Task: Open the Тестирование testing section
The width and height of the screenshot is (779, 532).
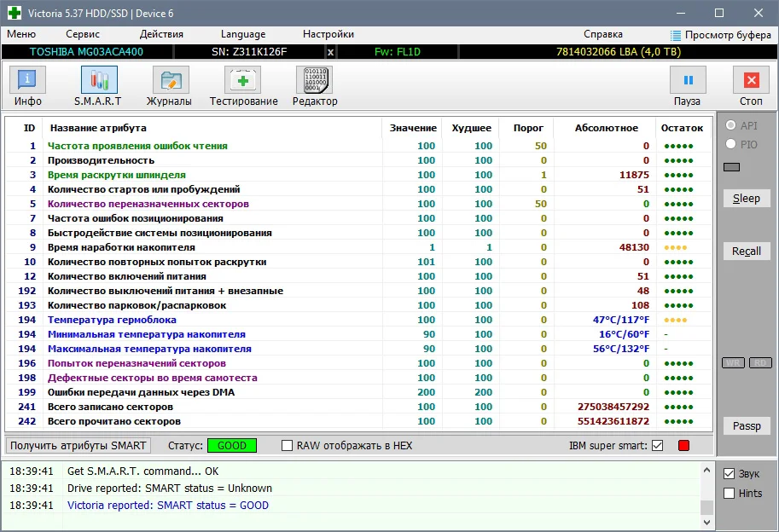Action: pos(243,81)
